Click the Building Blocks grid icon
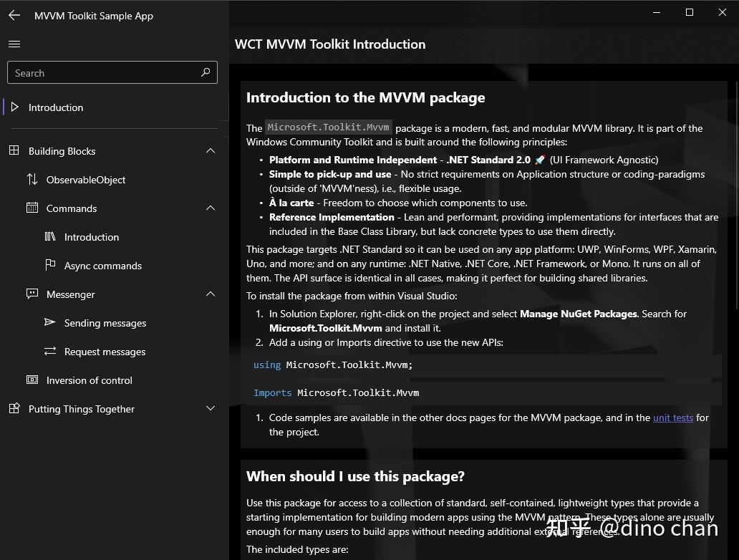The image size is (739, 560). click(14, 150)
